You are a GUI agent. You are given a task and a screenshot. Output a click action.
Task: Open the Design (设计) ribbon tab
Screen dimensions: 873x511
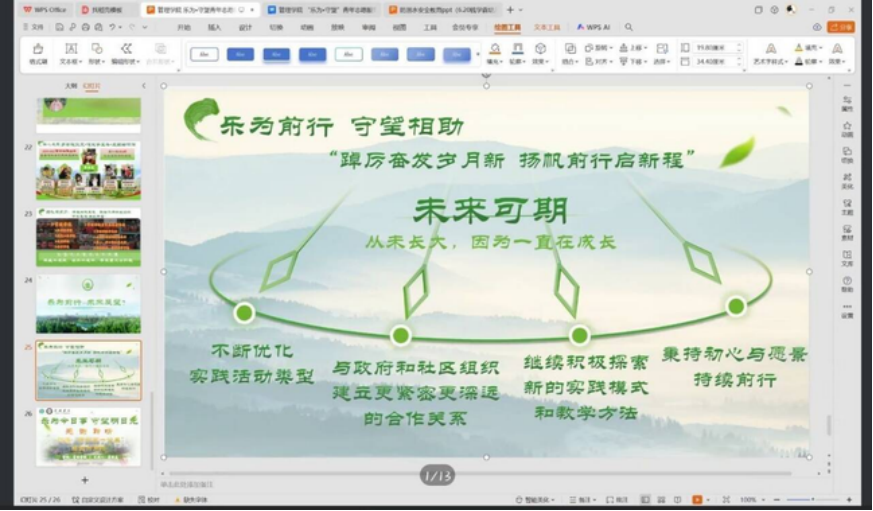pos(245,27)
